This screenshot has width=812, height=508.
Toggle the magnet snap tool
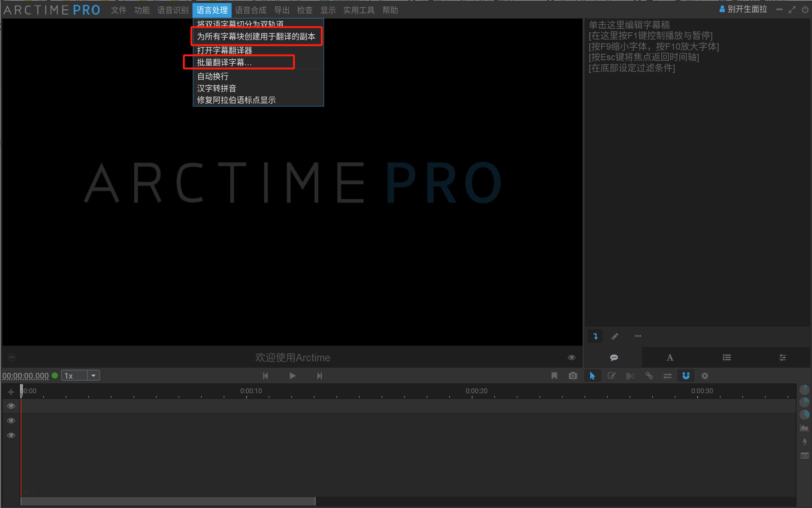coord(686,376)
